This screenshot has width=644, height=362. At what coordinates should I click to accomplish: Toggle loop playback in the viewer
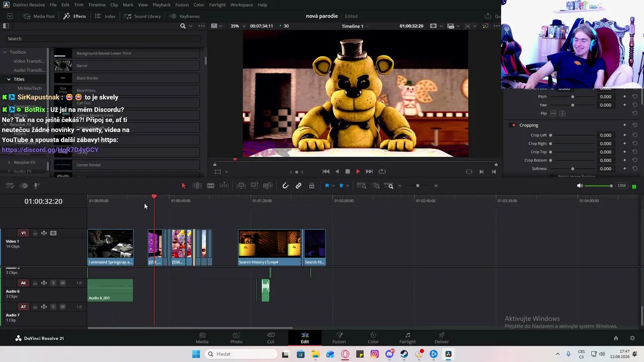pyautogui.click(x=382, y=171)
